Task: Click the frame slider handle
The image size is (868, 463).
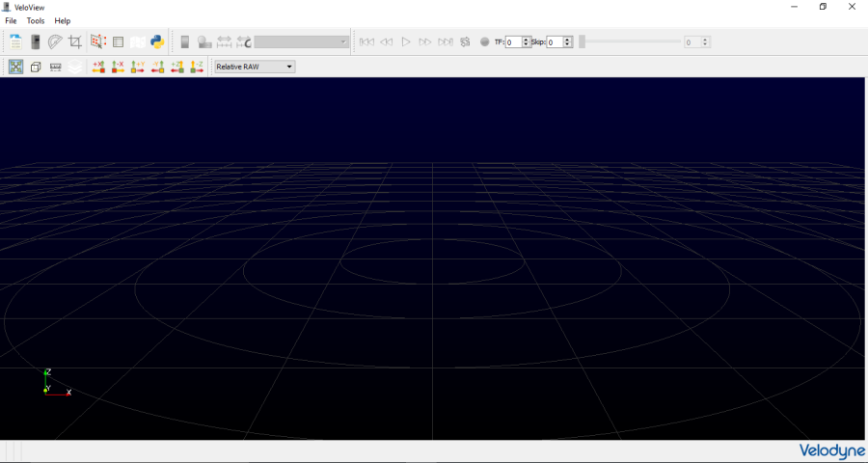Action: [582, 41]
